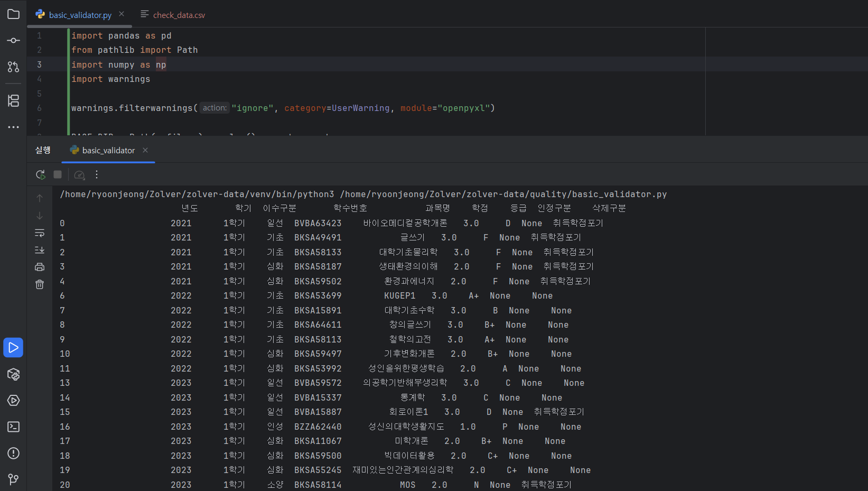Clear all console output
868x491 pixels.
point(40,285)
